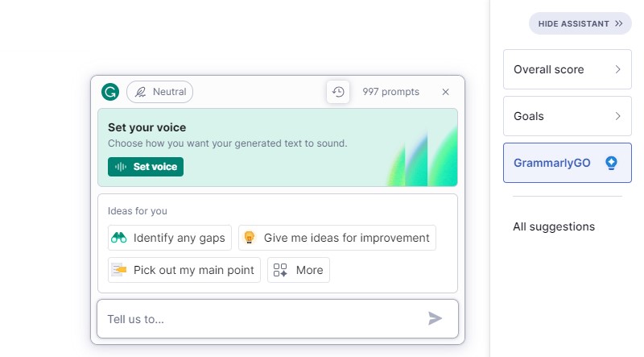The width and height of the screenshot is (644, 357).
Task: Hide the assistant sidebar
Action: pyautogui.click(x=580, y=23)
